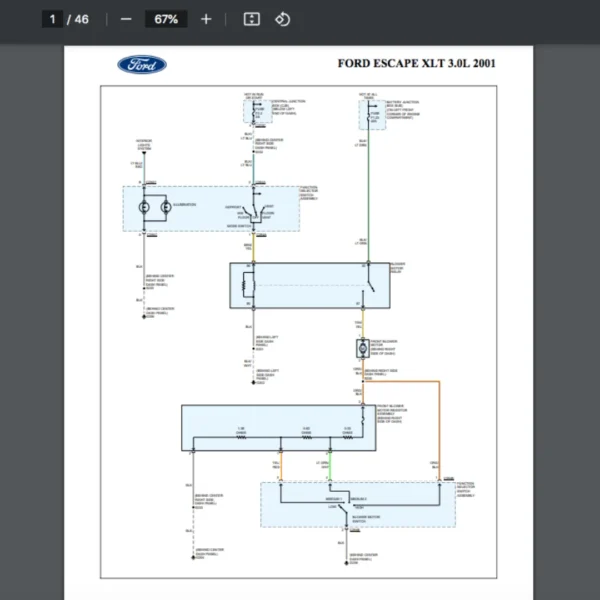Select the 67% zoom level field
This screenshot has width=600, height=600.
pos(166,19)
